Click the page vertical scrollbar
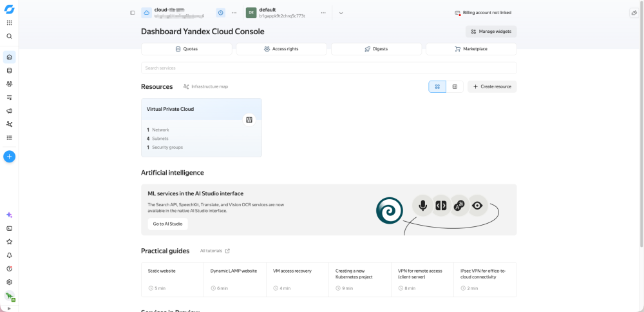 tap(641, 123)
